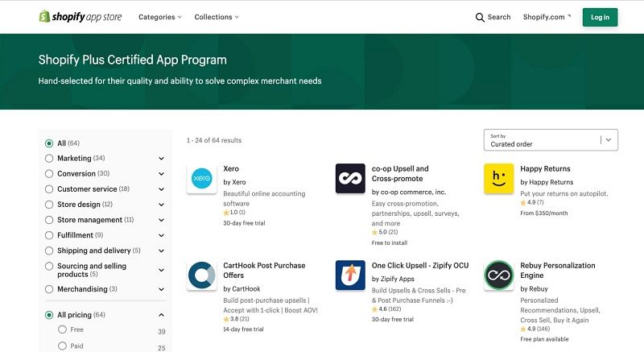Expand the Shipping and delivery chevron
644x352 pixels.
click(162, 251)
